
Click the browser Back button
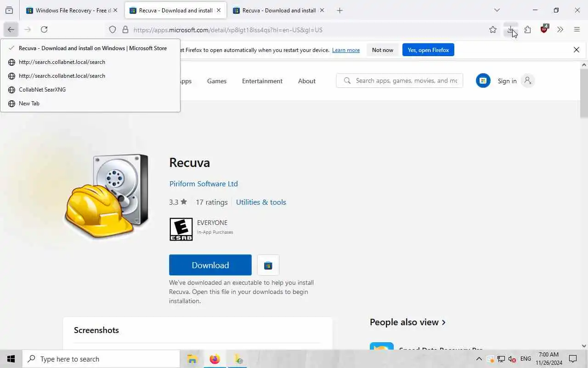[11, 29]
